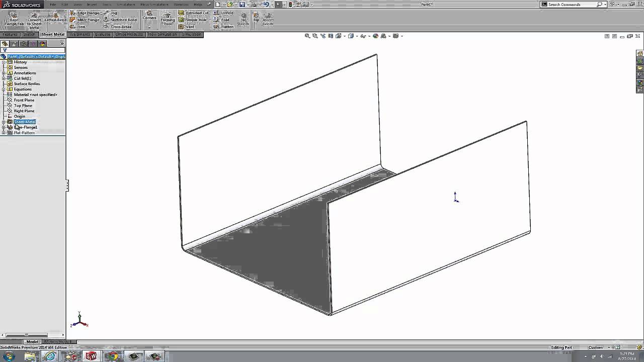Screen dimensions: 644x362
Task: Expand the Sheet-Metal feature node
Action: tap(4, 122)
